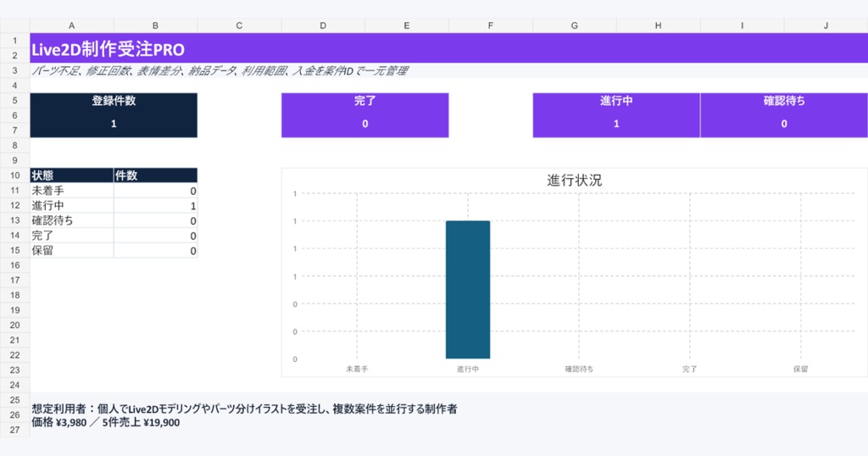Click the 進行中 card value 1
868x456 pixels.
click(616, 124)
